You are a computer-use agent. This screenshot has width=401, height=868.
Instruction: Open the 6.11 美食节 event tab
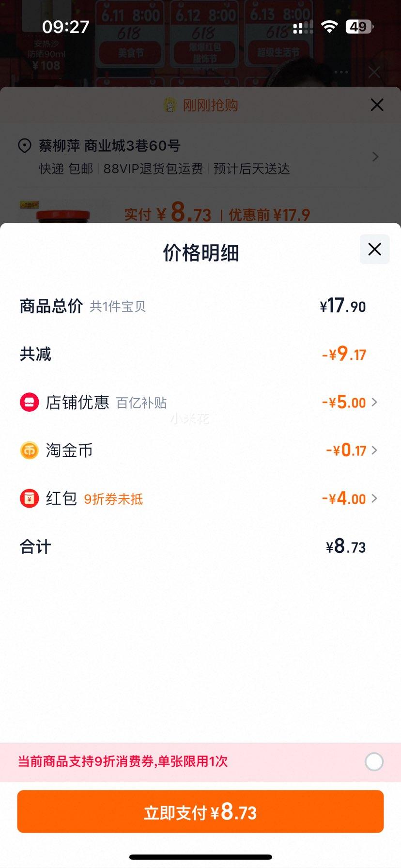click(x=130, y=34)
